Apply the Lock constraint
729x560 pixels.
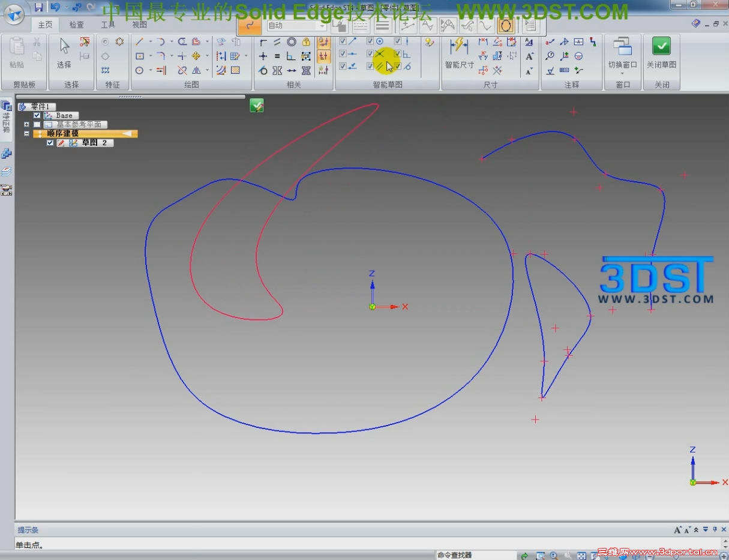pos(307,41)
